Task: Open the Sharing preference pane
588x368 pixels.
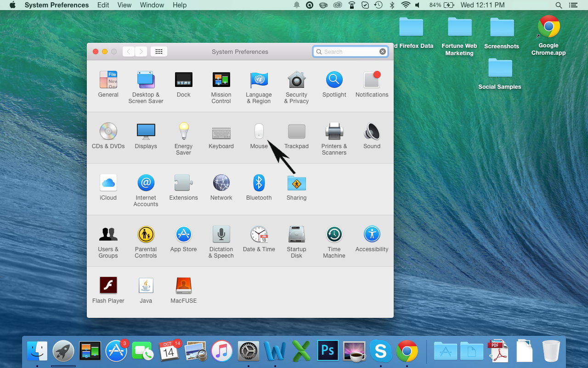Action: [296, 183]
